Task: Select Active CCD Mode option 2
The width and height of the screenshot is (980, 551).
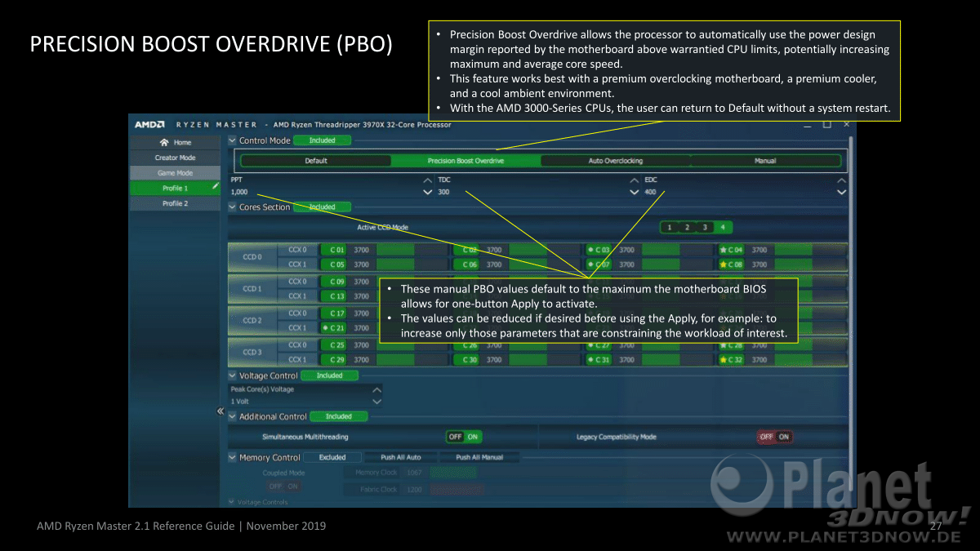Action: 687,227
